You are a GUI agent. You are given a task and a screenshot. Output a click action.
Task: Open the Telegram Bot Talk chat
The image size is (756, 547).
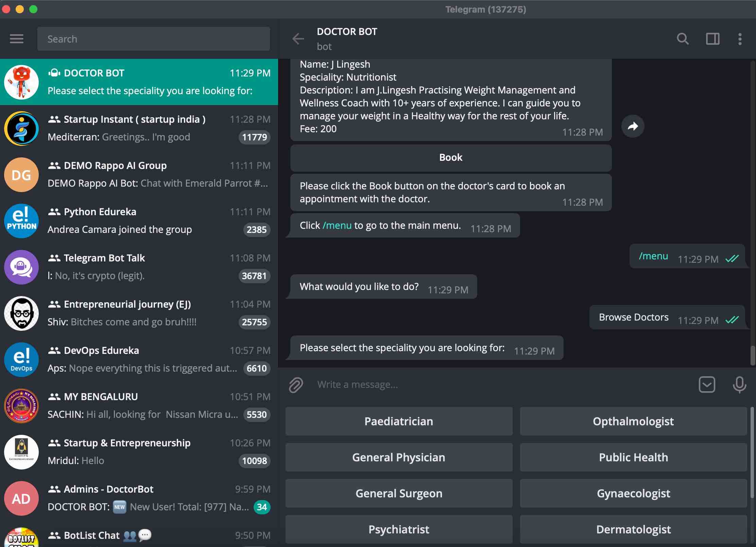point(139,267)
